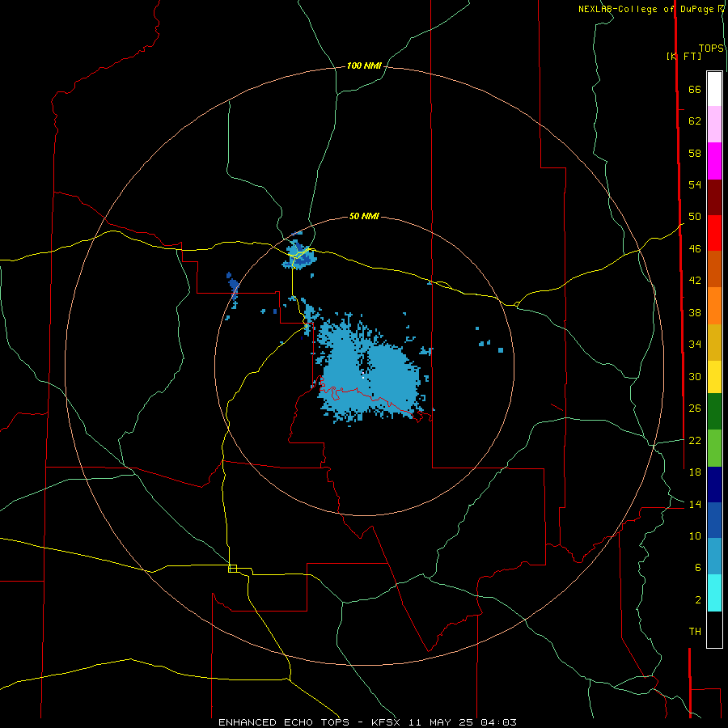Click the light green 22 kft swatch

click(x=714, y=448)
